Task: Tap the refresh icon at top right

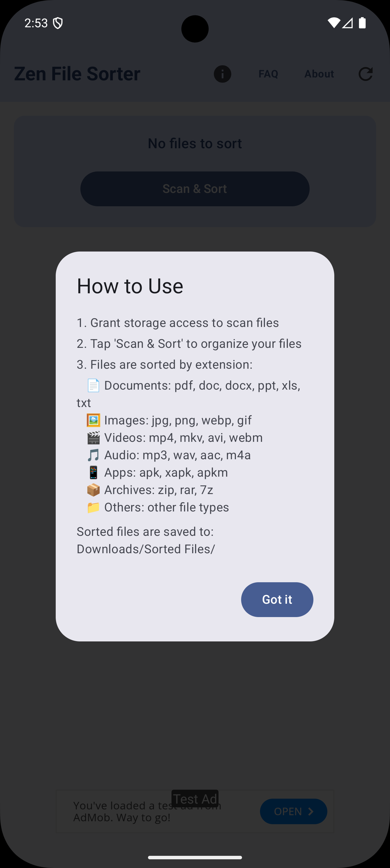Action: 366,74
